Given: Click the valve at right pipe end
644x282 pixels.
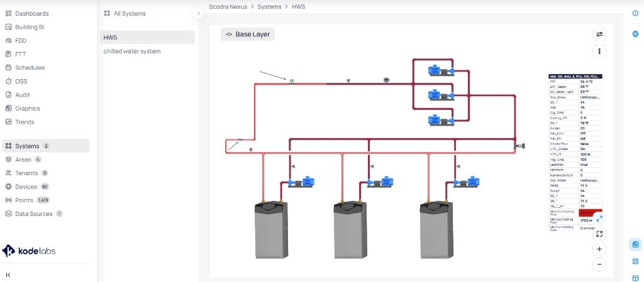Looking at the screenshot, I should [519, 146].
